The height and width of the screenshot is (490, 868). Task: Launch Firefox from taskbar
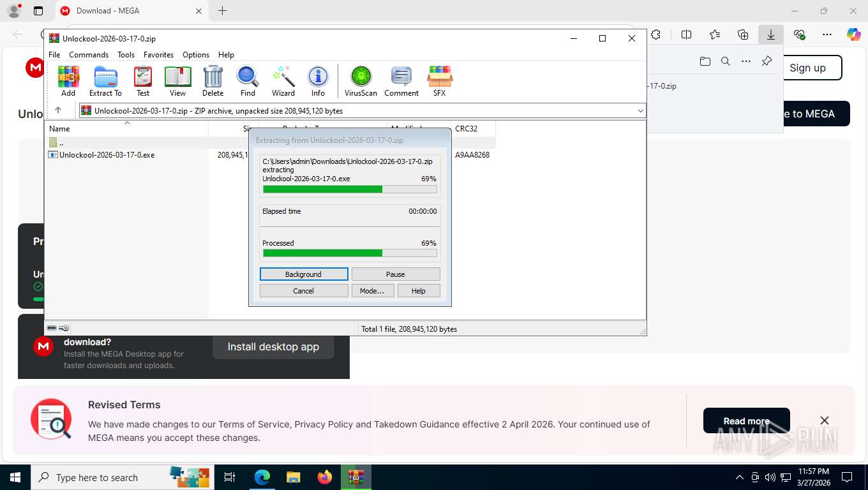(325, 477)
